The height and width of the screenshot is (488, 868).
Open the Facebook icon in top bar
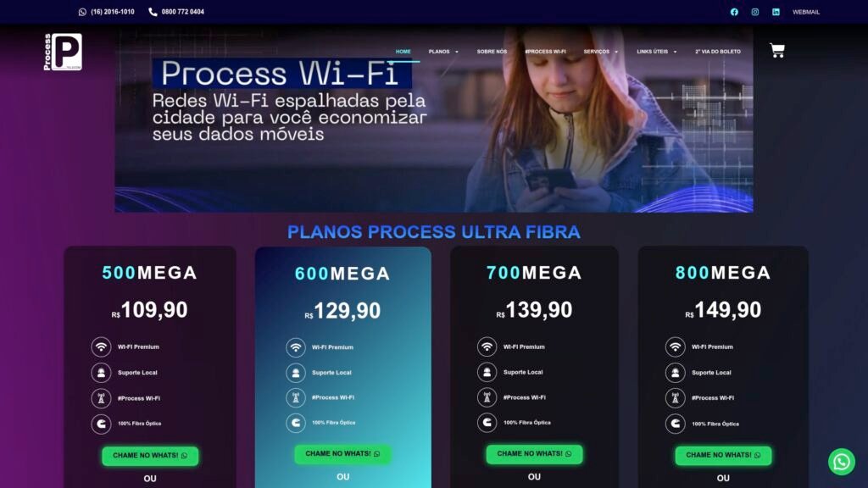coord(734,12)
